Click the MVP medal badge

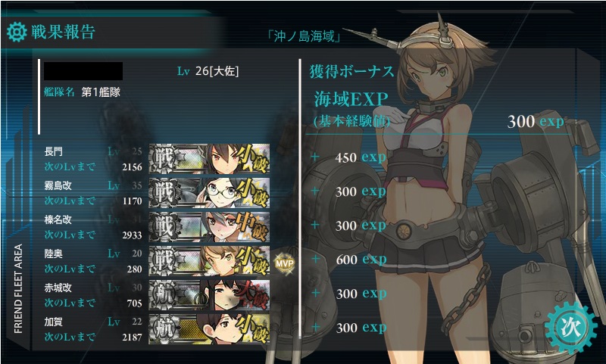tap(285, 263)
